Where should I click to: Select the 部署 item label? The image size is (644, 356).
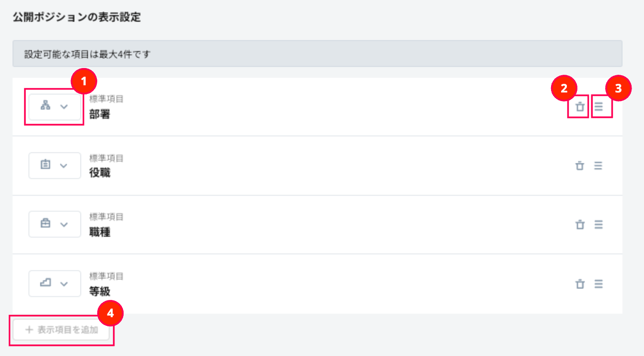point(100,115)
